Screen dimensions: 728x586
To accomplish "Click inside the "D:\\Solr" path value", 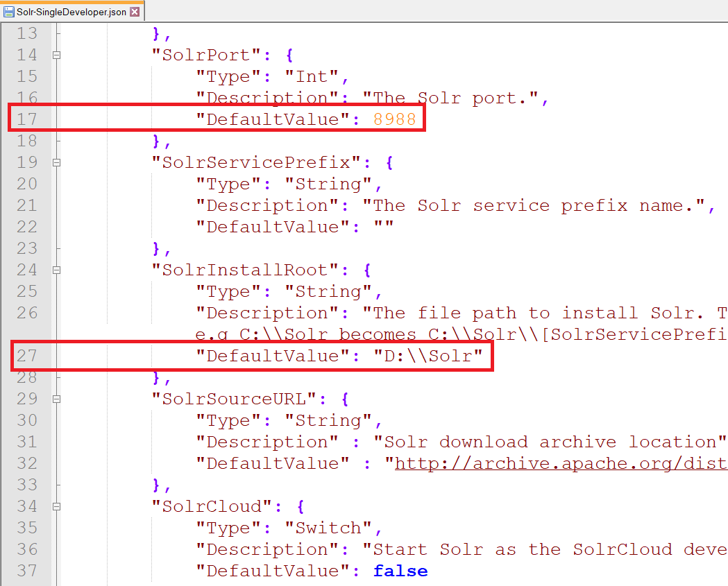I will 428,356.
